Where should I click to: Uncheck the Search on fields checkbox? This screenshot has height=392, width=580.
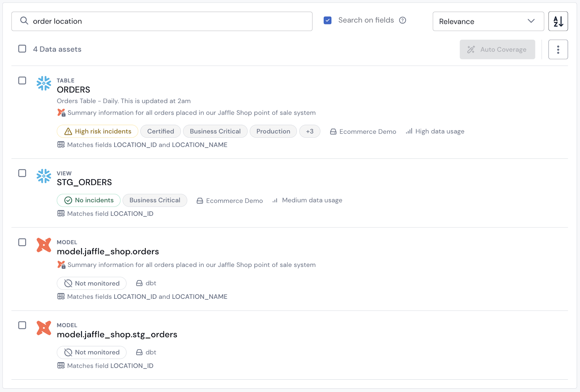[327, 20]
